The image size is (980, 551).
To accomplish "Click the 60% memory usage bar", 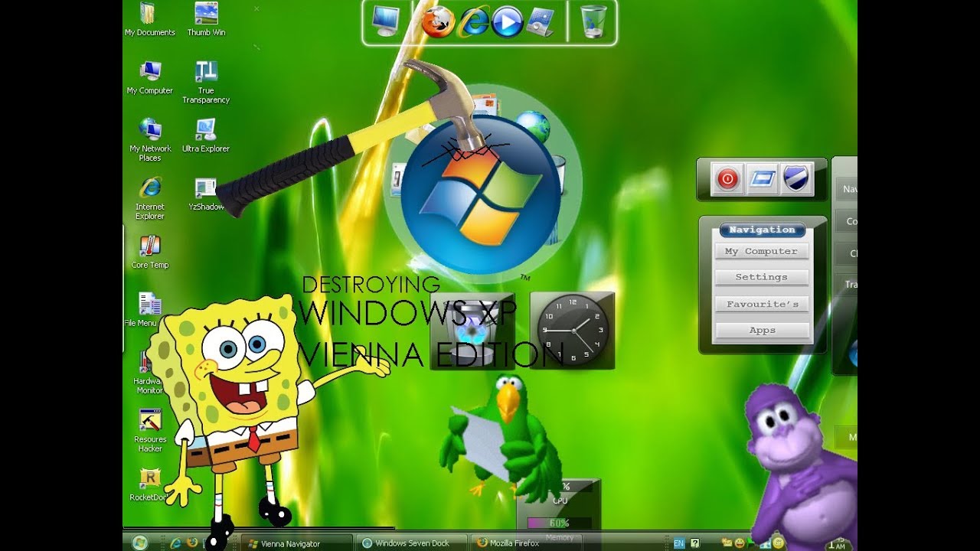I will [559, 523].
